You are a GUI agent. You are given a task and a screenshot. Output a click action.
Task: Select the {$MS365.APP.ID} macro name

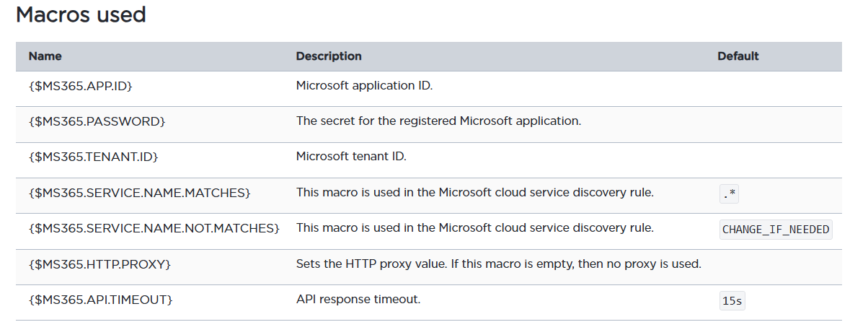[80, 85]
